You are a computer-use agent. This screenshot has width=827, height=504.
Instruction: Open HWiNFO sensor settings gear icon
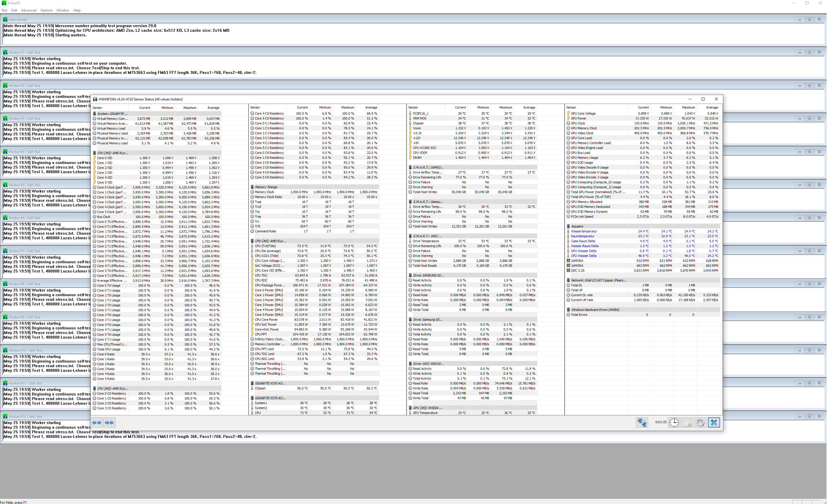[700, 423]
